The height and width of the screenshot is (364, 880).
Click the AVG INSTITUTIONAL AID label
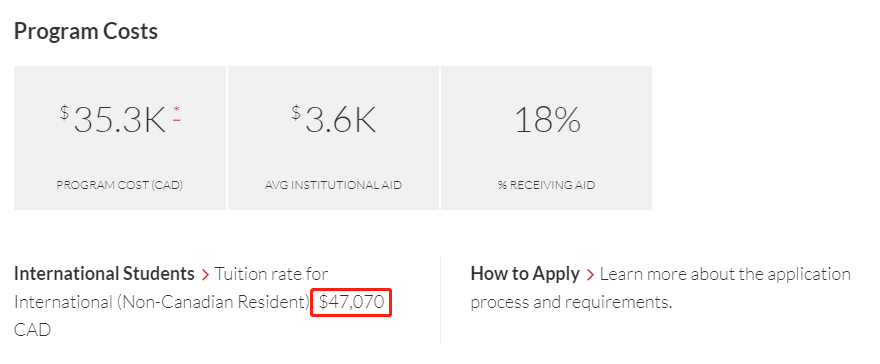pos(333,185)
